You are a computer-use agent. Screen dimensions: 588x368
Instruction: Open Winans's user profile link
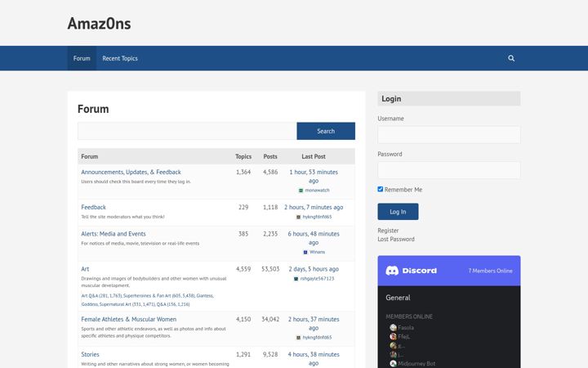pyautogui.click(x=317, y=253)
